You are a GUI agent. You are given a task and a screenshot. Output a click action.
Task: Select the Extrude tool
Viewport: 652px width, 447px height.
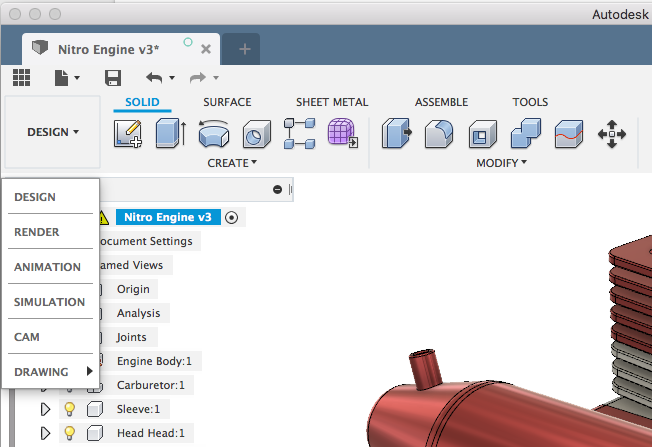(170, 134)
